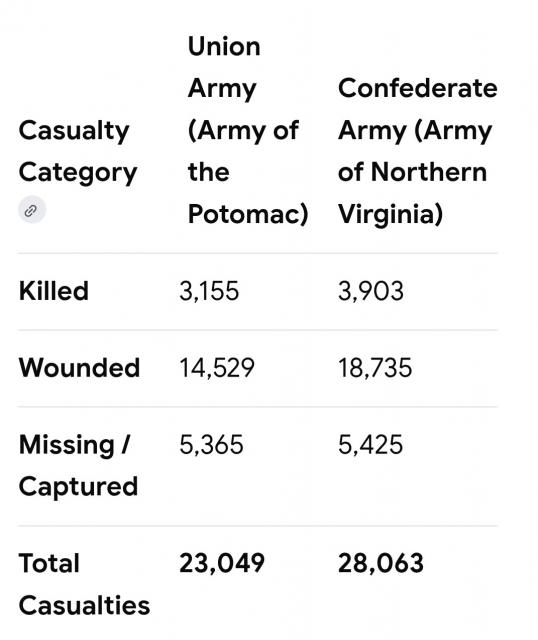Click Confederate missing value 5,425
This screenshot has width=538, height=640.
(370, 444)
